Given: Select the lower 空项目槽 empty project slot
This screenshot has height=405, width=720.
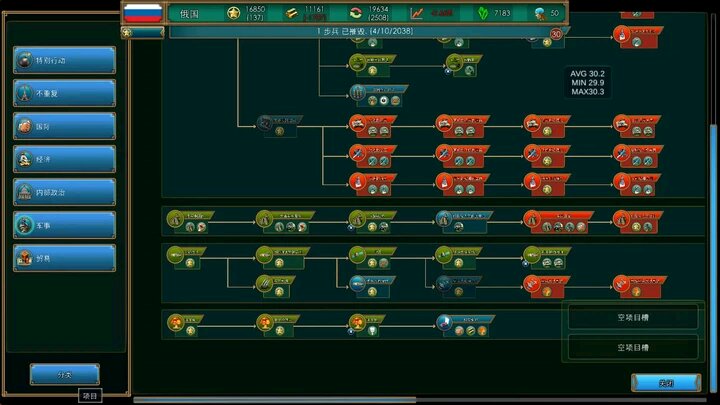Looking at the screenshot, I should coord(633,347).
